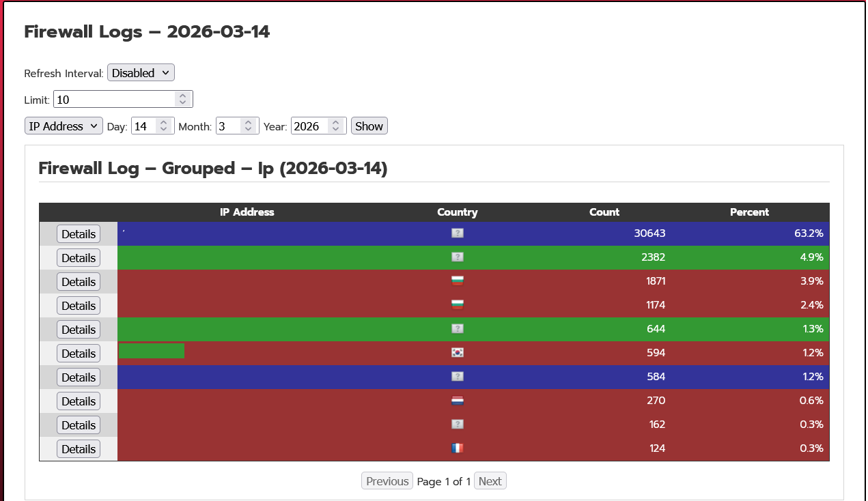Click the Month number field

click(228, 126)
